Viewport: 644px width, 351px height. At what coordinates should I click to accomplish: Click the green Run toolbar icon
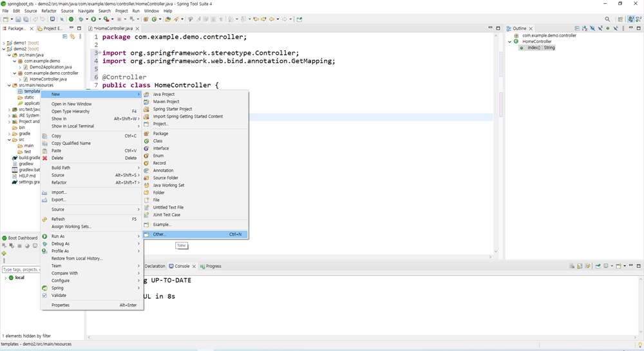coord(93,19)
